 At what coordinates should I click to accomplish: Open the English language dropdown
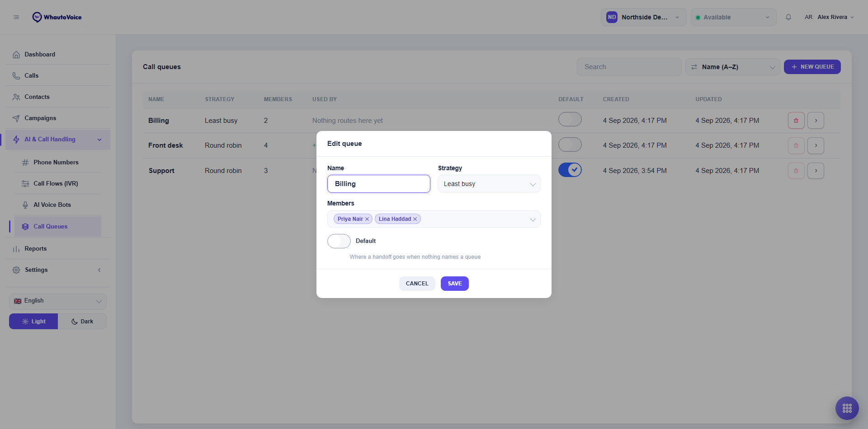point(58,301)
